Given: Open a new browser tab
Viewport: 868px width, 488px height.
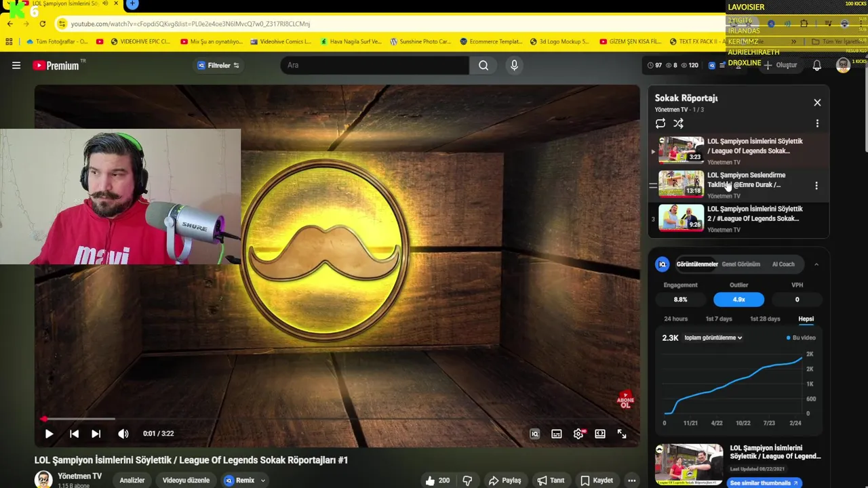Looking at the screenshot, I should [132, 4].
